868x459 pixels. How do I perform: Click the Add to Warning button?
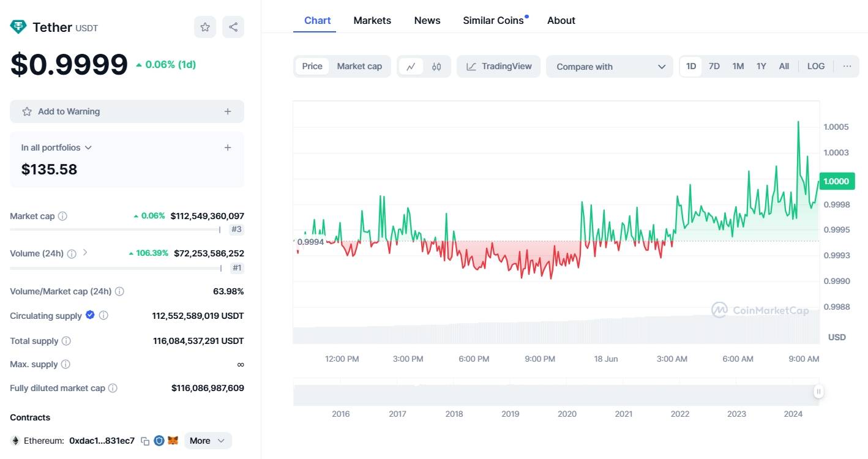127,111
